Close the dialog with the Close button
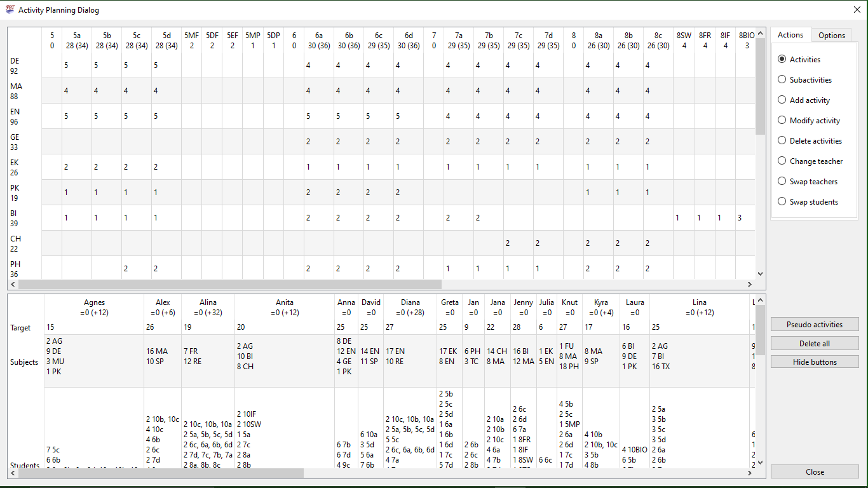The height and width of the screenshot is (488, 868). tap(815, 472)
